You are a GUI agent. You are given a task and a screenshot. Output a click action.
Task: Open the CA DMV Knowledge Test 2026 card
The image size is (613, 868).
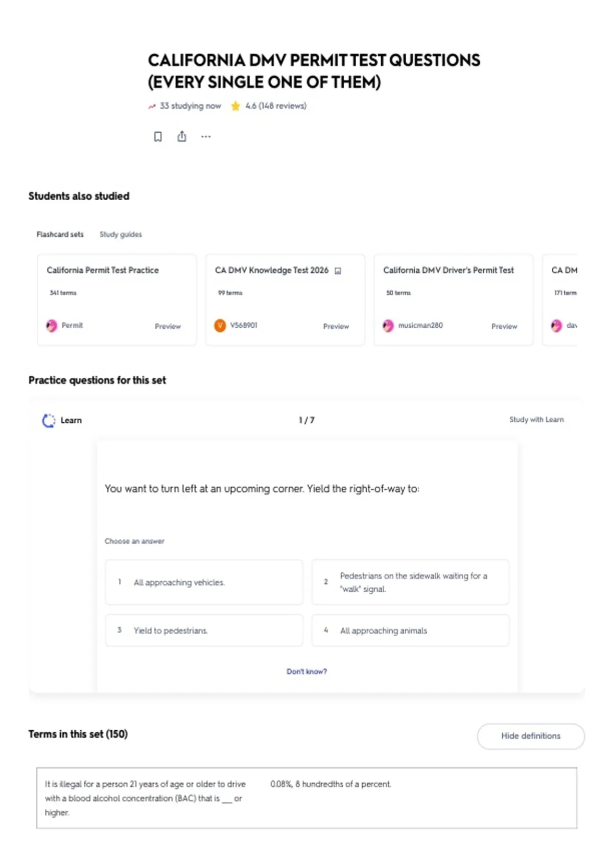pyautogui.click(x=285, y=300)
